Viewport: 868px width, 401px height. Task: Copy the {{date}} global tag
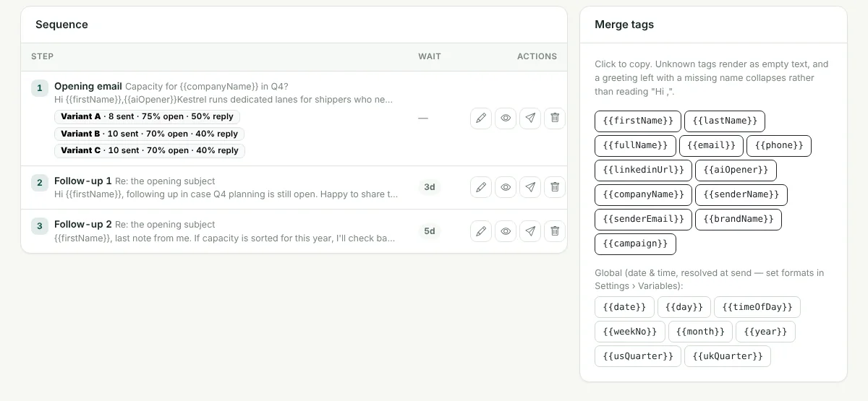(x=624, y=307)
